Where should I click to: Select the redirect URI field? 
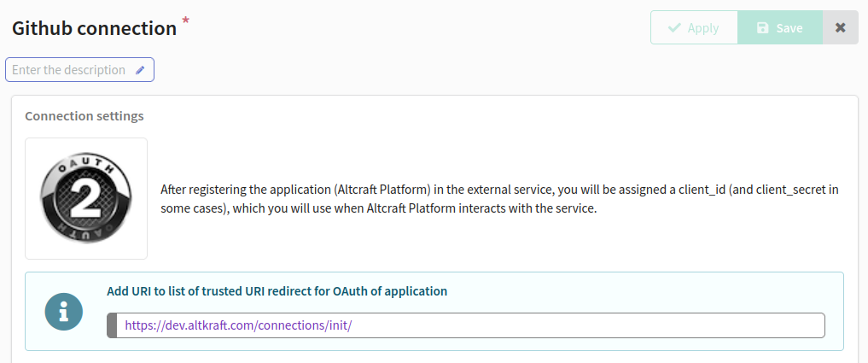pyautogui.click(x=466, y=325)
